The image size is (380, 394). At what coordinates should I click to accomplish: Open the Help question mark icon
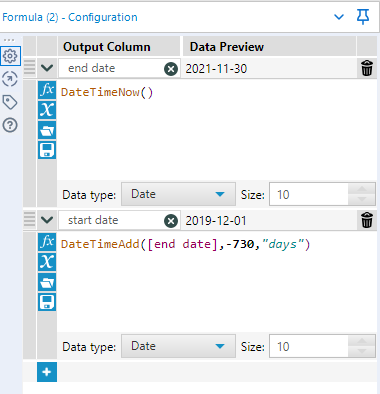pos(10,125)
